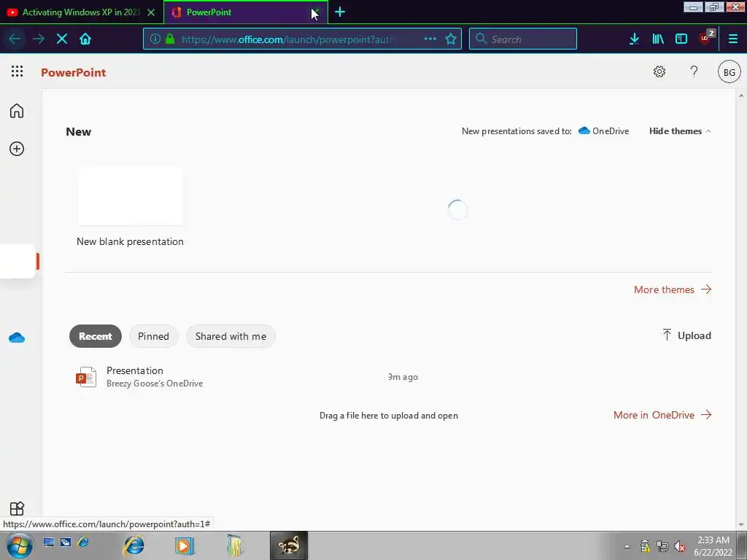Switch to the Shared with me tab
The image size is (747, 560).
(x=231, y=336)
